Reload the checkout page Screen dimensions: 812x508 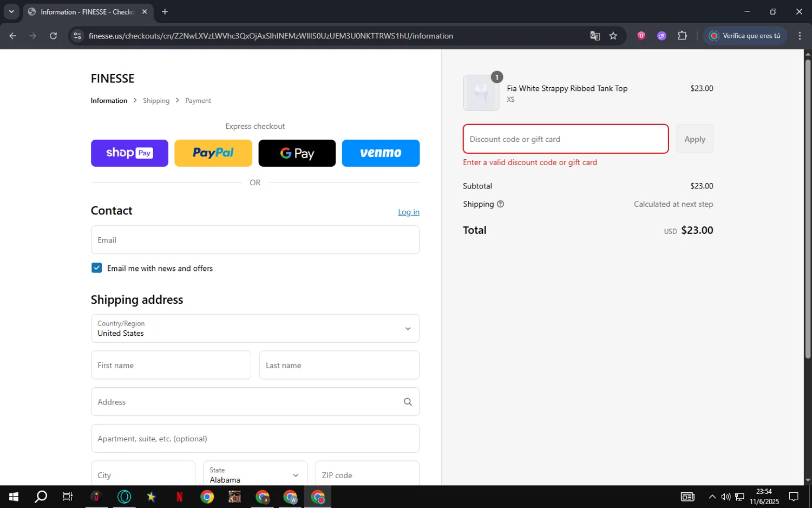(53, 36)
